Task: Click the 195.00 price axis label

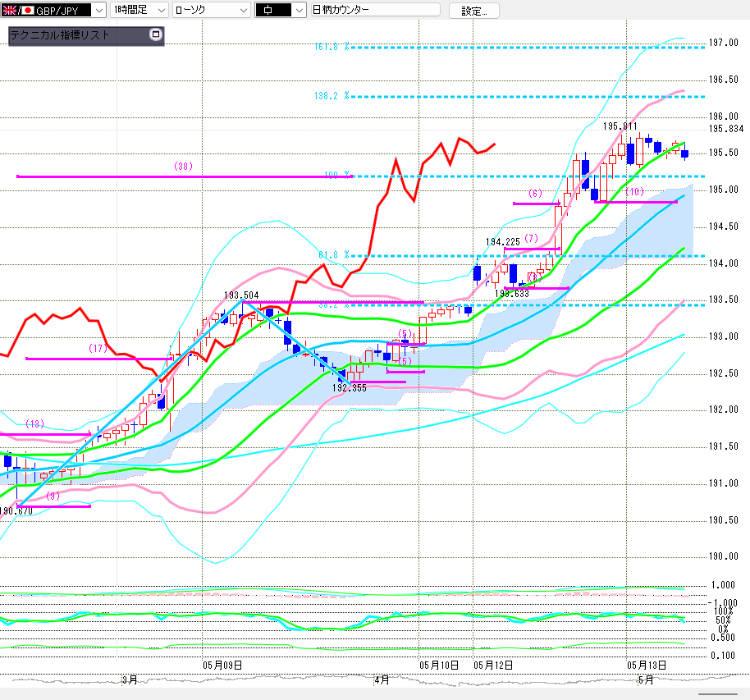Action: (723, 190)
